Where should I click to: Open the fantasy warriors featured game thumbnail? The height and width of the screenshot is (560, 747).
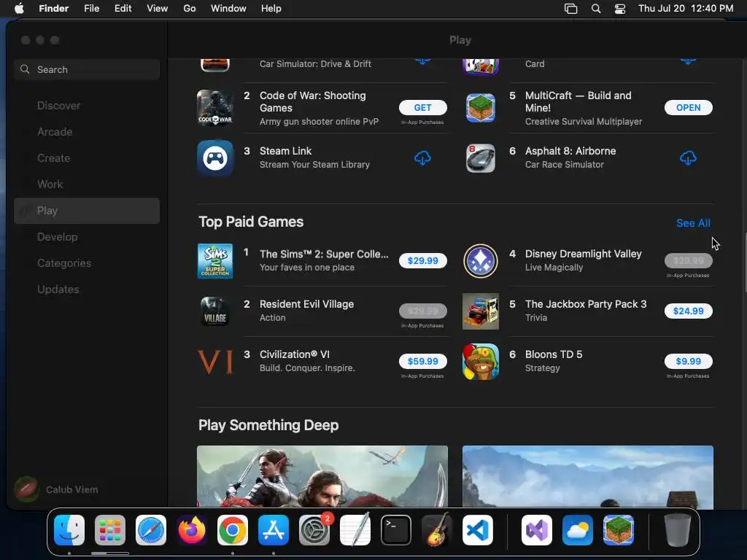click(x=322, y=476)
